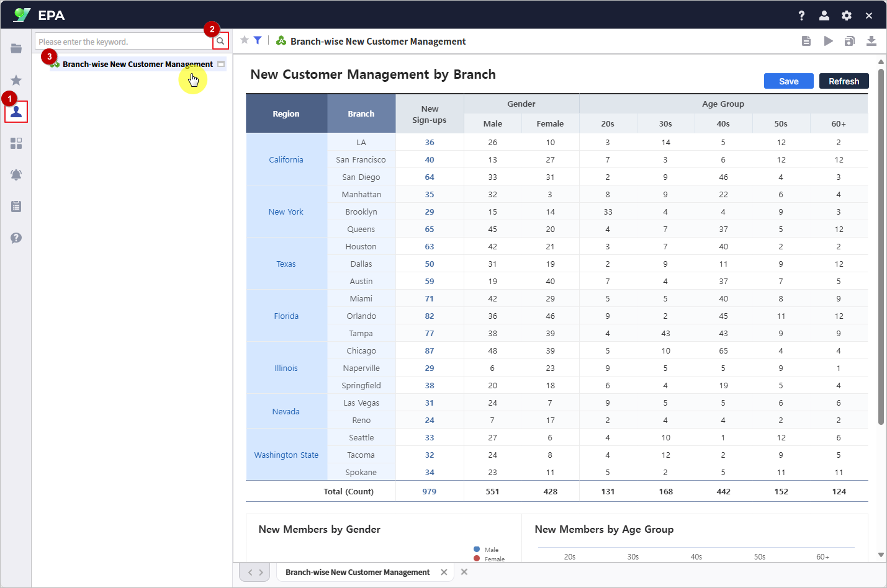Open notifications via the bell icon

(16, 174)
